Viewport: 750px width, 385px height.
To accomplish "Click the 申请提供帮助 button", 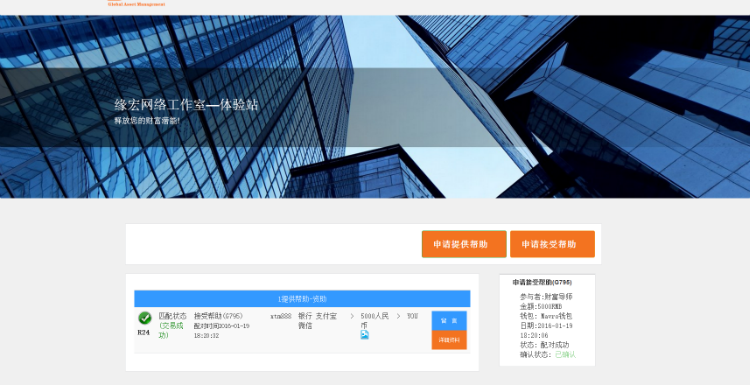I will (464, 244).
